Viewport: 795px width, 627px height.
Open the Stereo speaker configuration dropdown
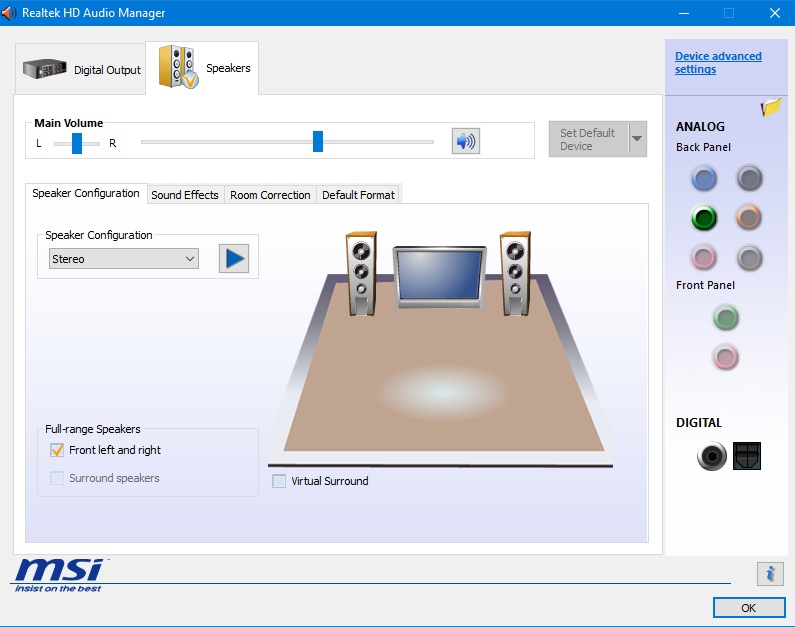point(124,259)
